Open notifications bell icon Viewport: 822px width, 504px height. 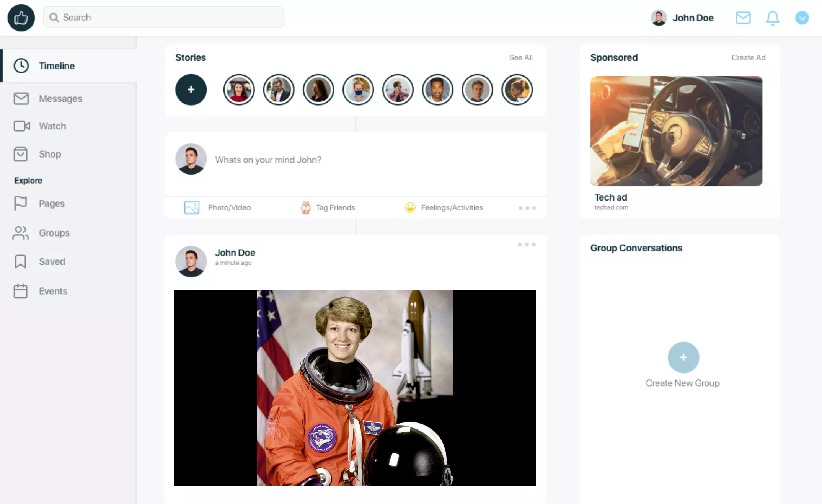pyautogui.click(x=772, y=18)
